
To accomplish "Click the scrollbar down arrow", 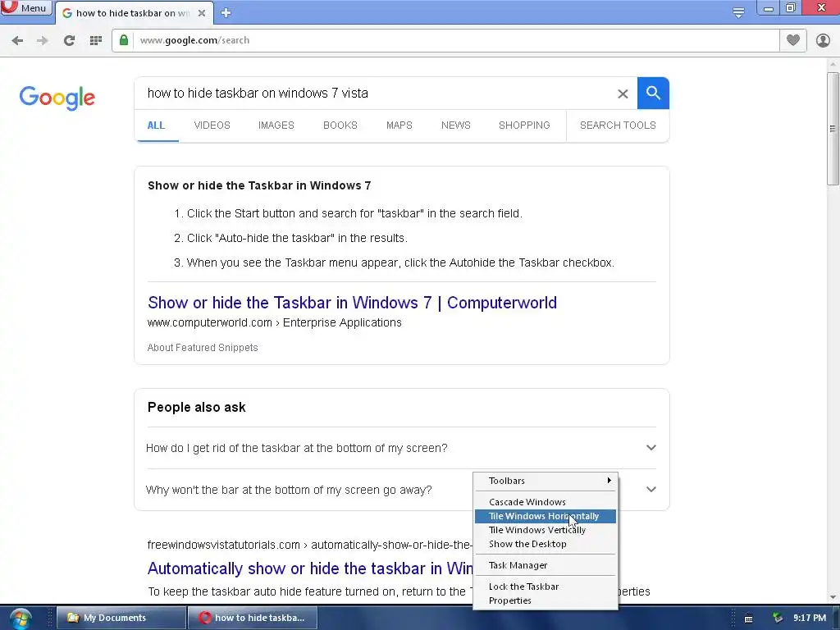I will coord(833,597).
